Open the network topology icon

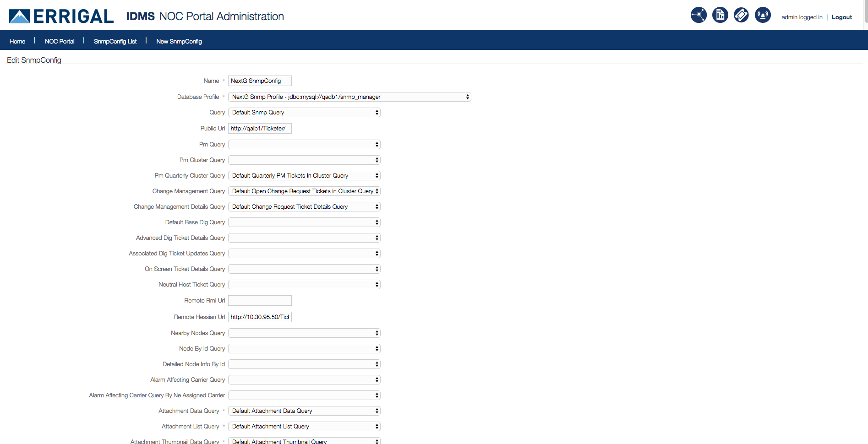(x=699, y=15)
